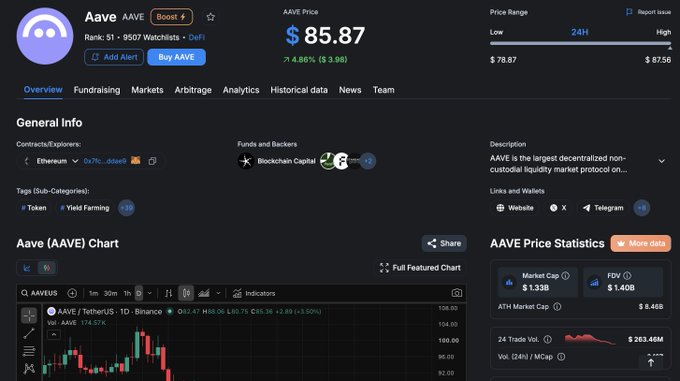Select the area chart style icon

pyautogui.click(x=204, y=293)
